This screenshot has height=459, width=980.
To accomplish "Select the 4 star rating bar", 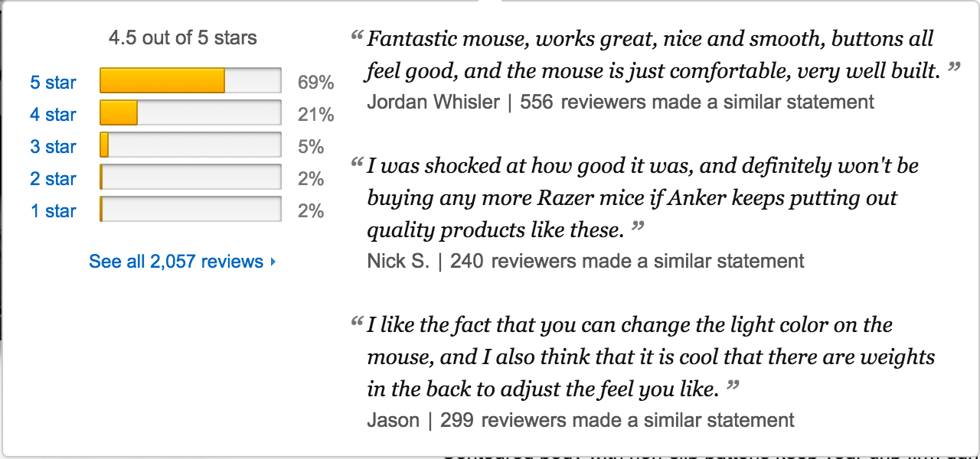I will pos(191,112).
